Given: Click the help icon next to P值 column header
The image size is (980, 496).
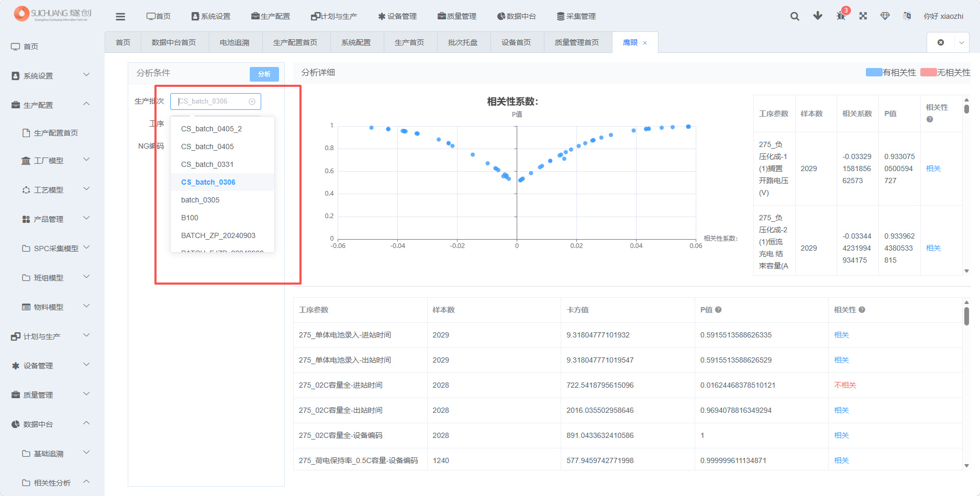Looking at the screenshot, I should [x=718, y=310].
